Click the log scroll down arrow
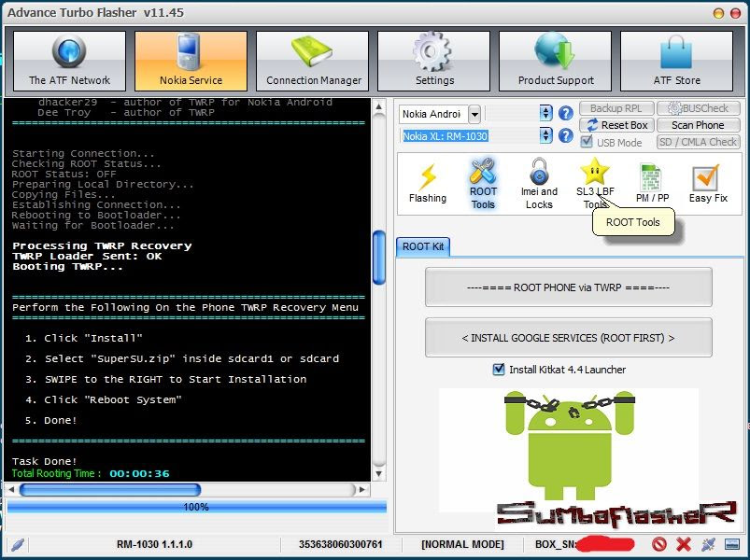 click(379, 473)
